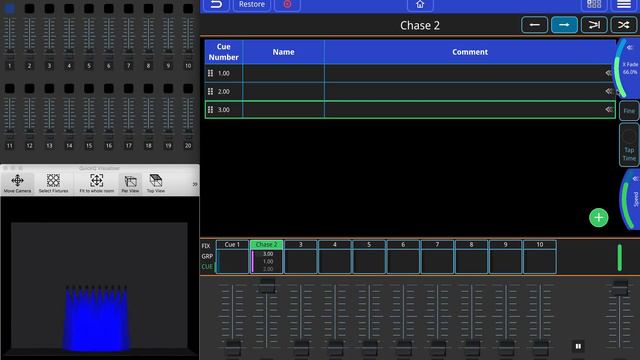Set the chase direction to backward arrow
This screenshot has width=640, height=360.
pyautogui.click(x=534, y=25)
